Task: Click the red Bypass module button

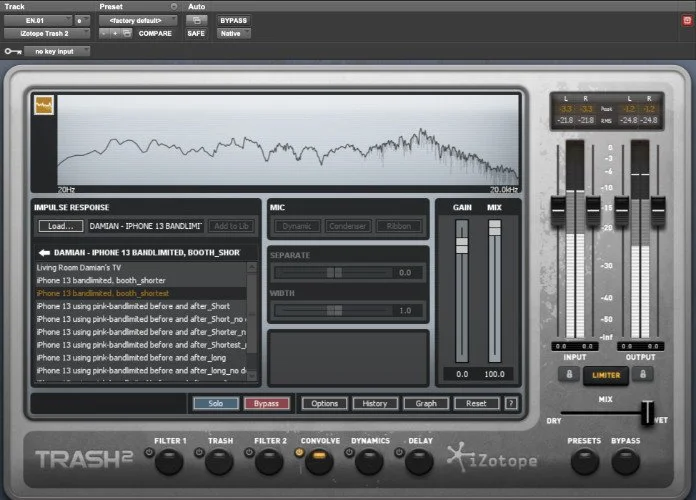Action: [266, 403]
